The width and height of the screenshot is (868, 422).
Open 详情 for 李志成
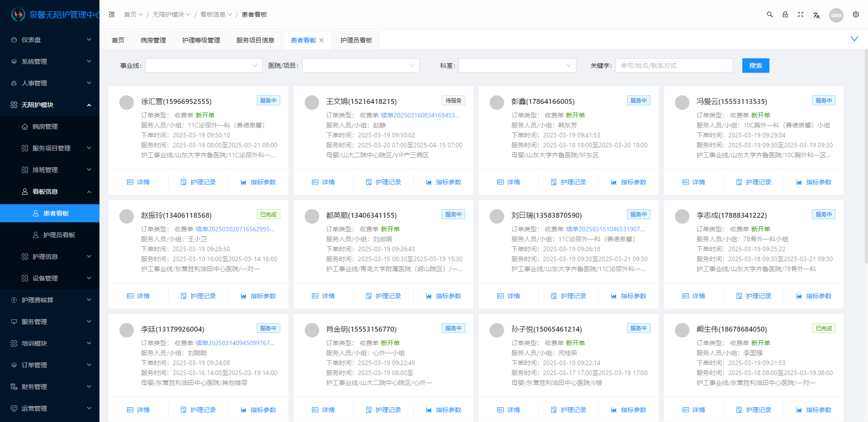(694, 296)
